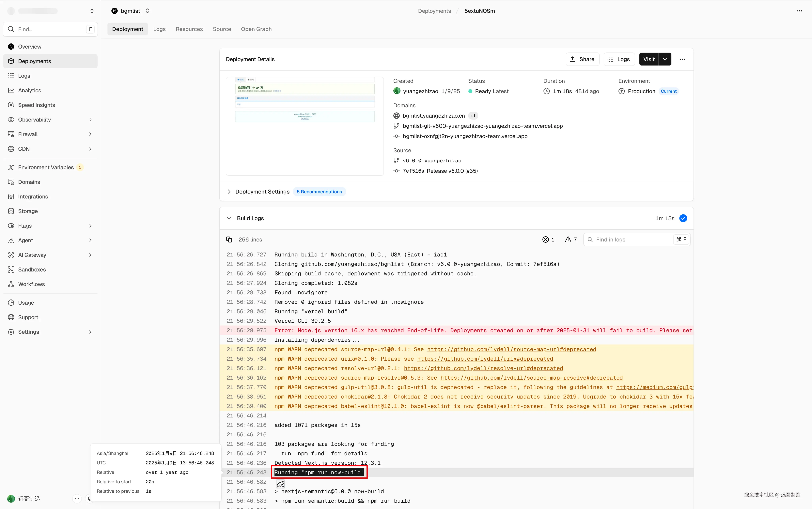Open Usage page
This screenshot has width=812, height=509.
point(50,303)
